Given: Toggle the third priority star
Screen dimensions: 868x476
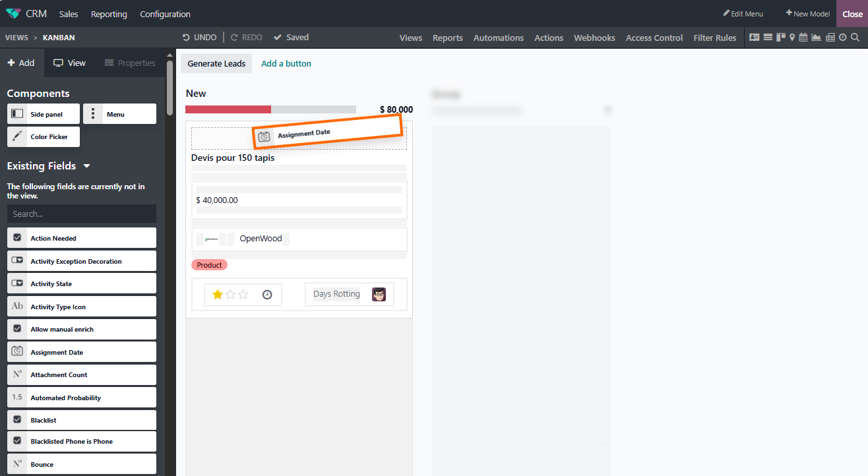Looking at the screenshot, I should coord(243,295).
